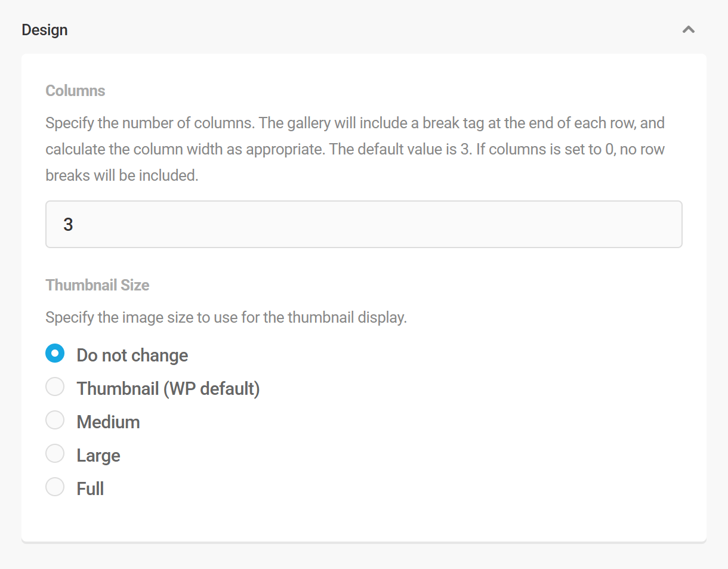Select the 'Do not change' radio button
Viewport: 728px width, 569px height.
click(55, 353)
